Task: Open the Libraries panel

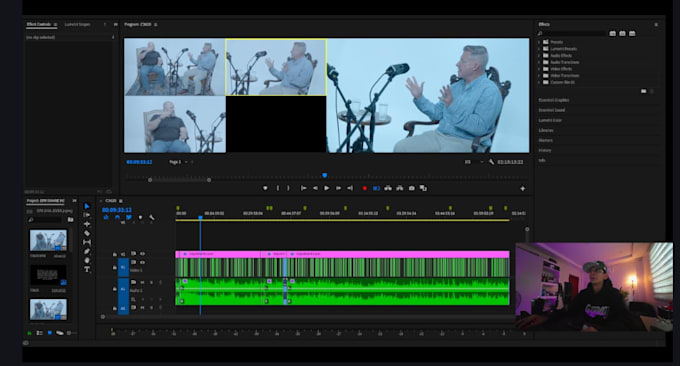Action: tap(546, 130)
